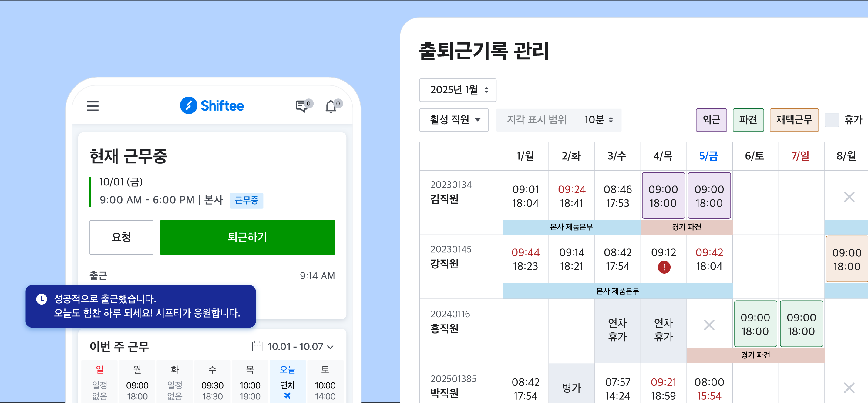Open the hamburger navigation menu
This screenshot has width=868, height=403.
[x=93, y=106]
